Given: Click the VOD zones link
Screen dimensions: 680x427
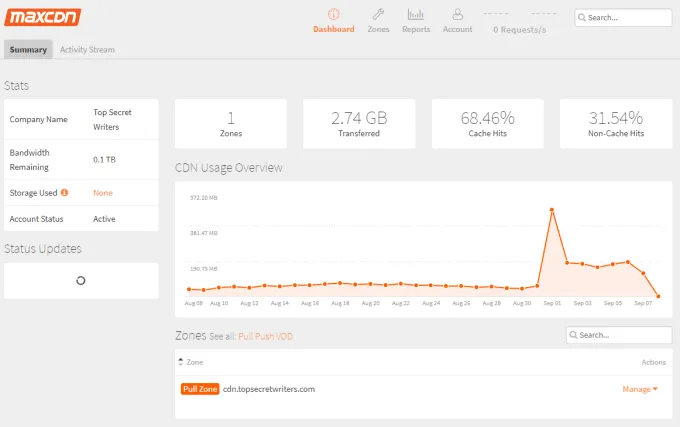Looking at the screenshot, I should point(286,337).
